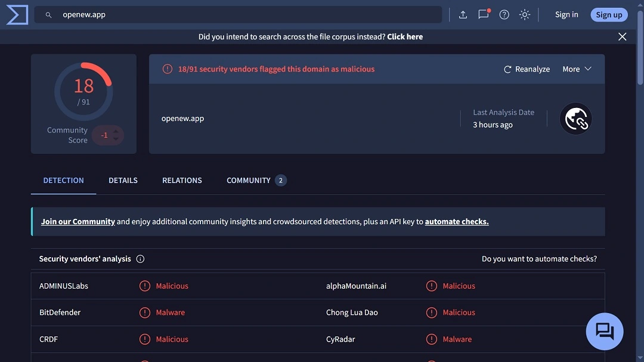
Task: Click the CRDF vendor name
Action: tap(48, 339)
